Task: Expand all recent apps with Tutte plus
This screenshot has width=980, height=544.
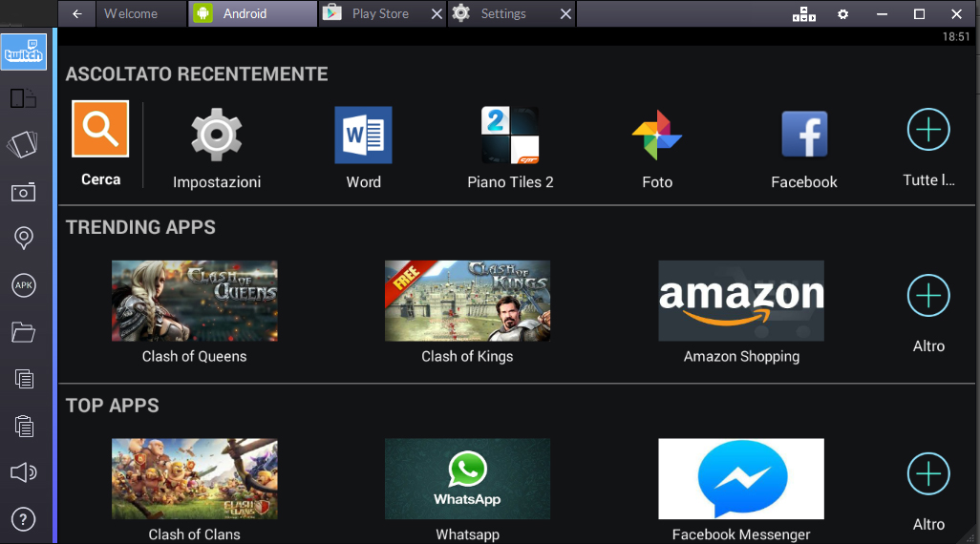Action: 928,130
